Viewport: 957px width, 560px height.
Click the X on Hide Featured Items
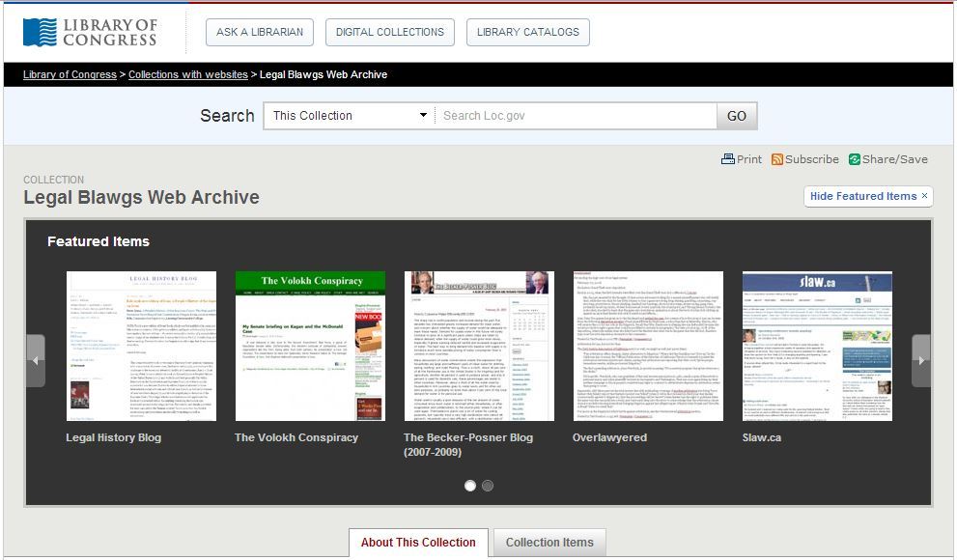[x=925, y=196]
